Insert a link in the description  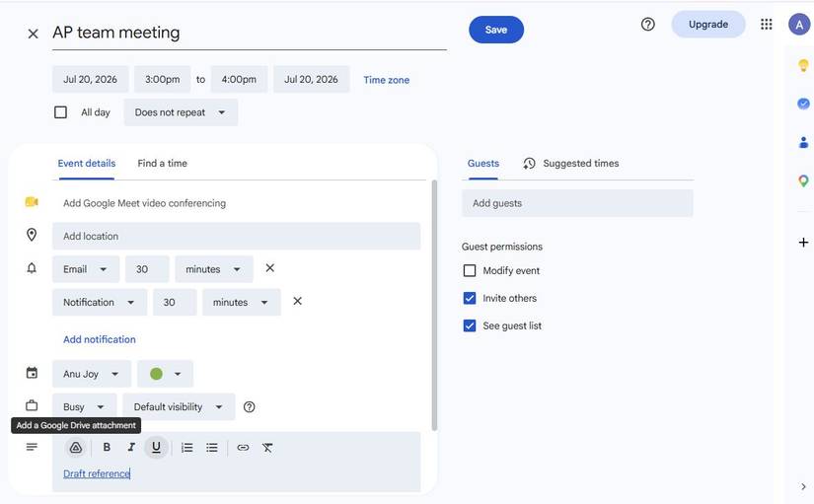[x=243, y=448]
